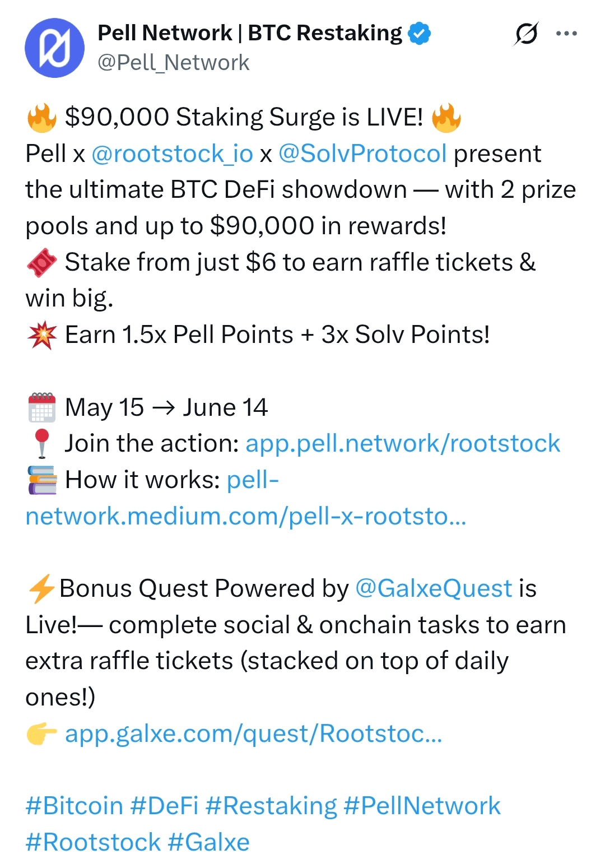Click the #Bitcoin hashtag
Viewport: 605px width, 868px height.
click(x=75, y=806)
